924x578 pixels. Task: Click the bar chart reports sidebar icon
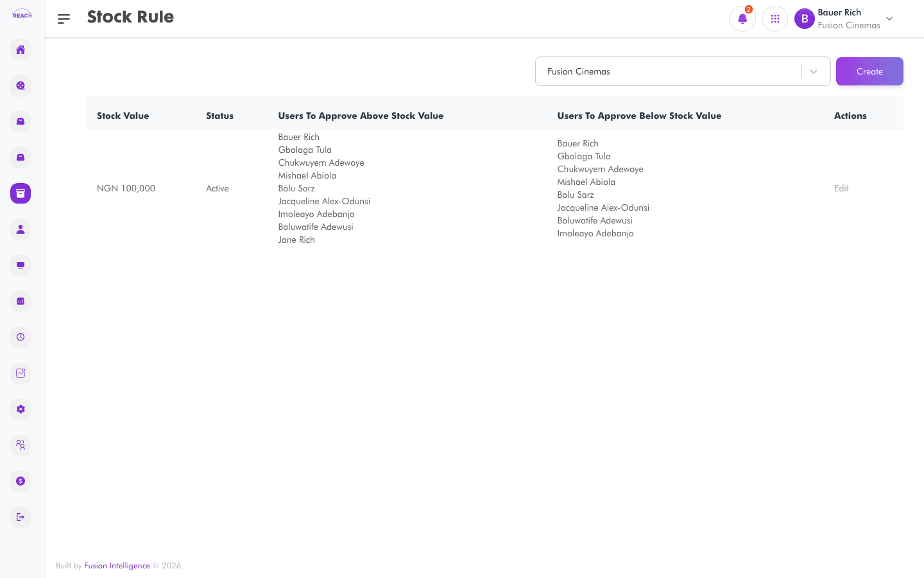(21, 301)
